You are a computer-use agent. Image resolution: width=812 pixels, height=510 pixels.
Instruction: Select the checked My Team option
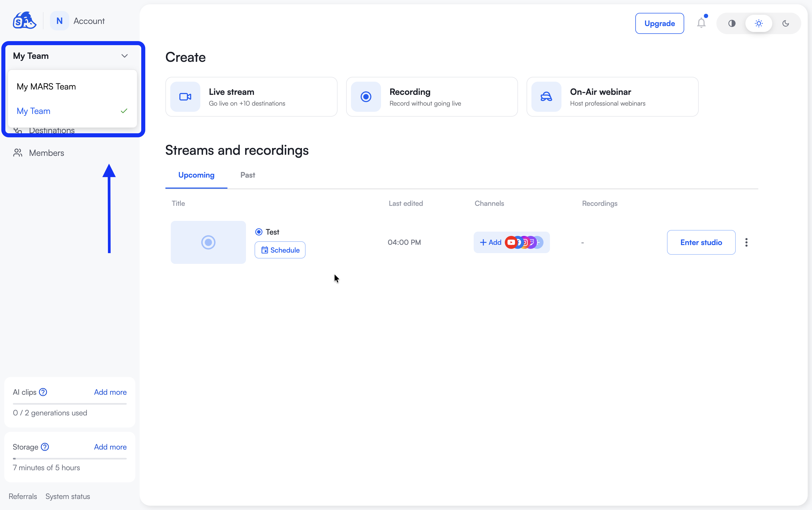pyautogui.click(x=73, y=111)
